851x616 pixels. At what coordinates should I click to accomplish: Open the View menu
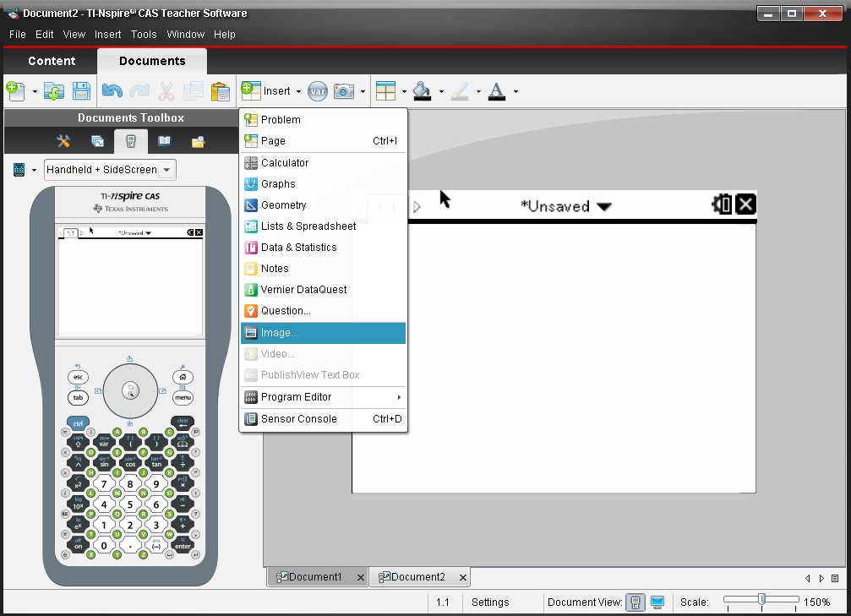coord(74,34)
